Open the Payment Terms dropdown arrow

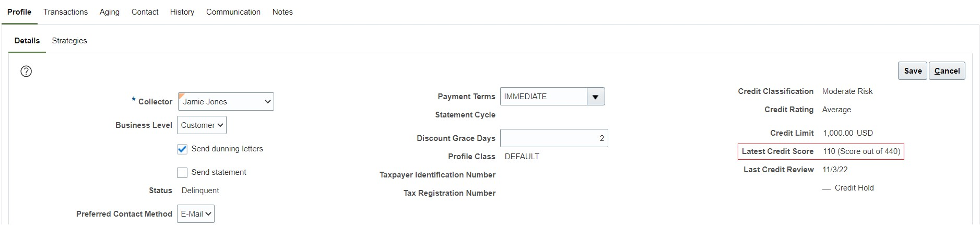(595, 97)
